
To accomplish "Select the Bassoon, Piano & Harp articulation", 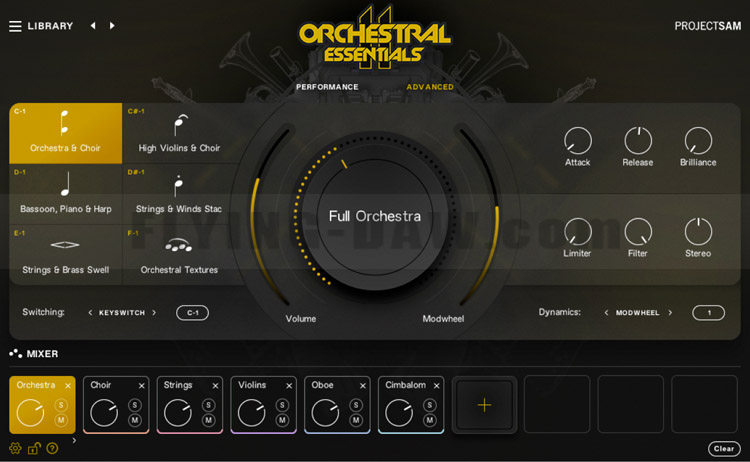I will [66, 194].
